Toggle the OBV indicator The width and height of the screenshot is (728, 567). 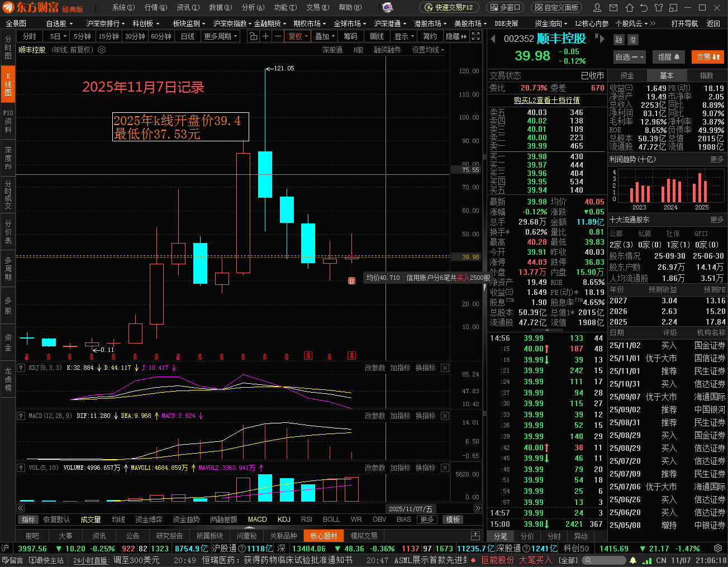(379, 520)
